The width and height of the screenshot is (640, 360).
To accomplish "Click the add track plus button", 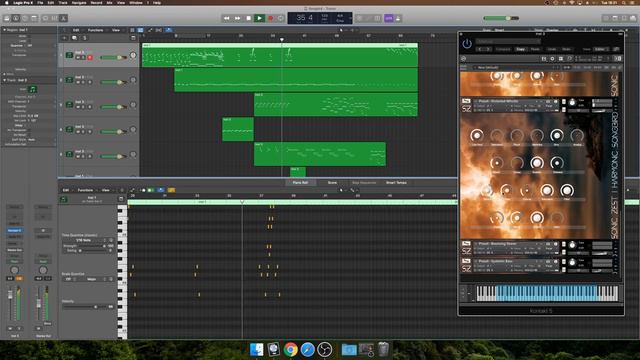I will pyautogui.click(x=64, y=38).
